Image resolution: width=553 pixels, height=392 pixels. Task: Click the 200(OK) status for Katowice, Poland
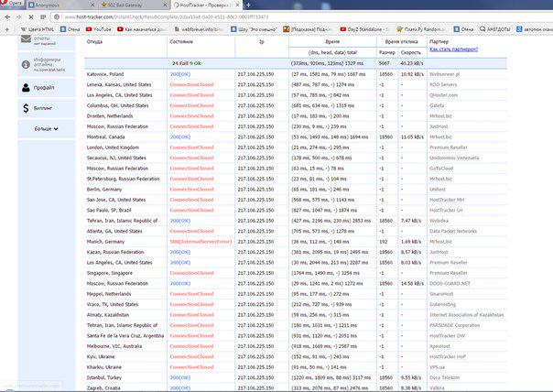180,74
